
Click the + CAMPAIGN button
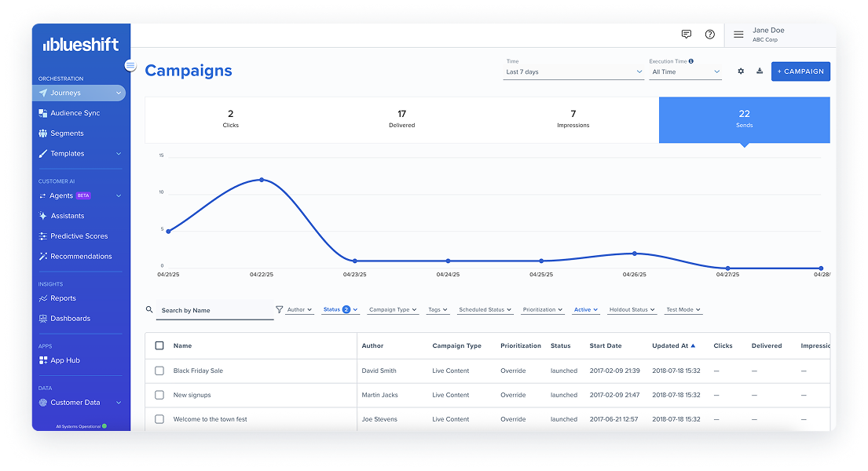pyautogui.click(x=800, y=71)
